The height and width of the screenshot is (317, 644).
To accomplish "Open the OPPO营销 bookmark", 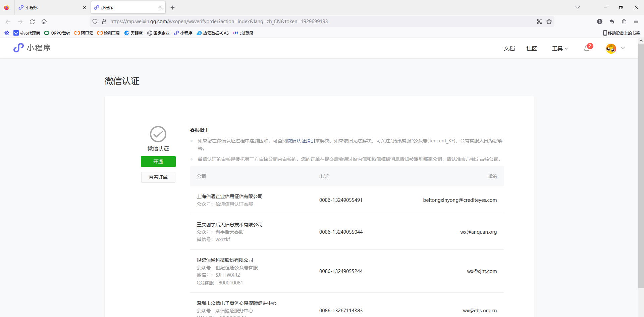I will (x=57, y=33).
